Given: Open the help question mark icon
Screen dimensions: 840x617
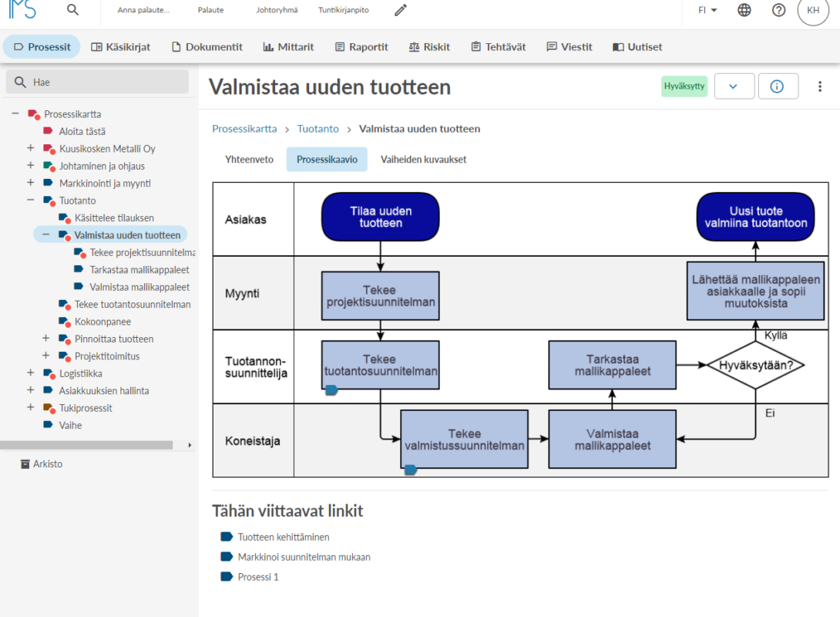Looking at the screenshot, I should point(778,10).
